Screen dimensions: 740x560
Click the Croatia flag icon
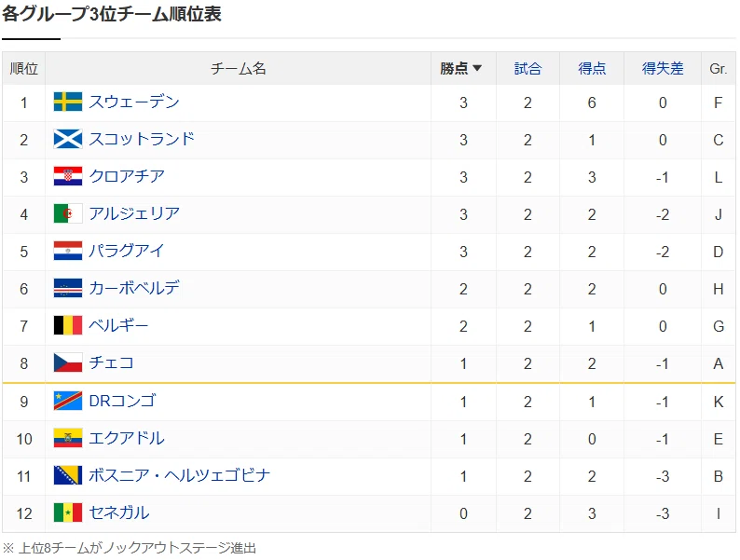click(68, 176)
